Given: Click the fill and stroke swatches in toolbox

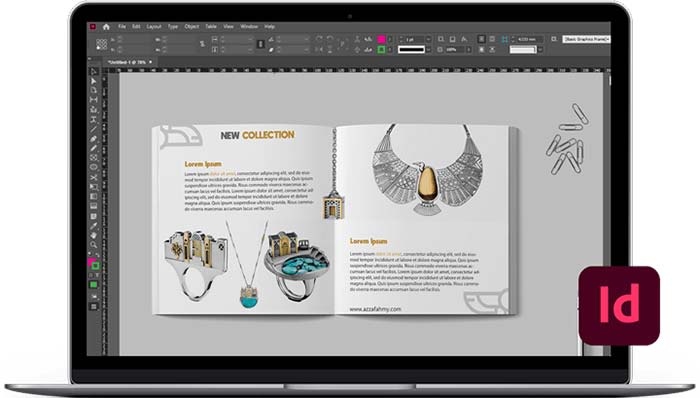Looking at the screenshot, I should pyautogui.click(x=93, y=264).
